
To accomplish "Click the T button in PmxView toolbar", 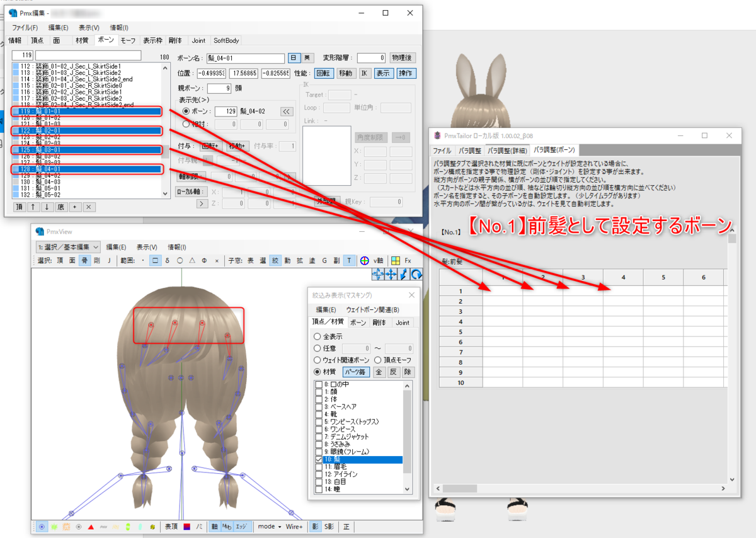I will (x=349, y=261).
